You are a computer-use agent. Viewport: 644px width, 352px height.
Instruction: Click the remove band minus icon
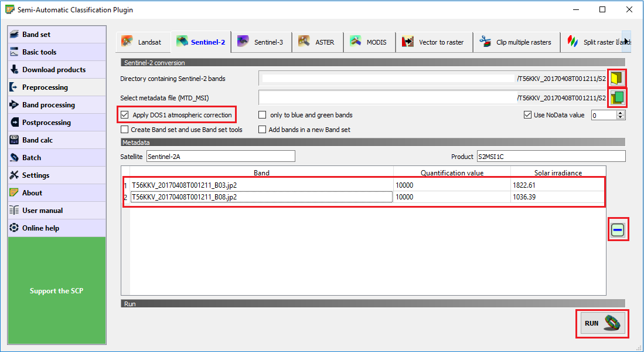click(x=617, y=231)
